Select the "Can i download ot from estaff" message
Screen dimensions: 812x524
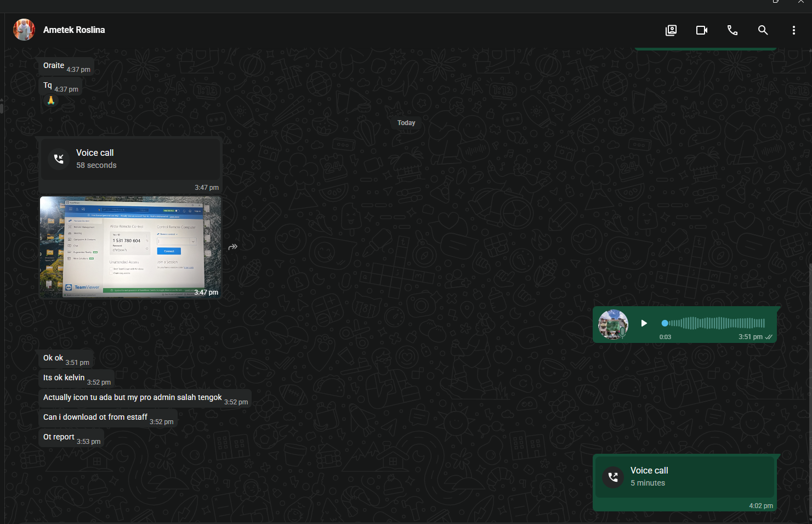click(108, 418)
